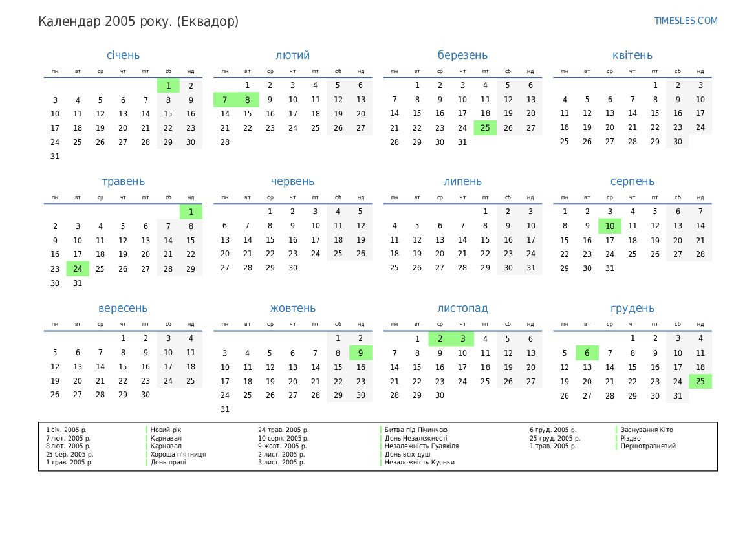This screenshot has width=756, height=535.
Task: Select highlighted 10 in серпень
Action: [609, 226]
